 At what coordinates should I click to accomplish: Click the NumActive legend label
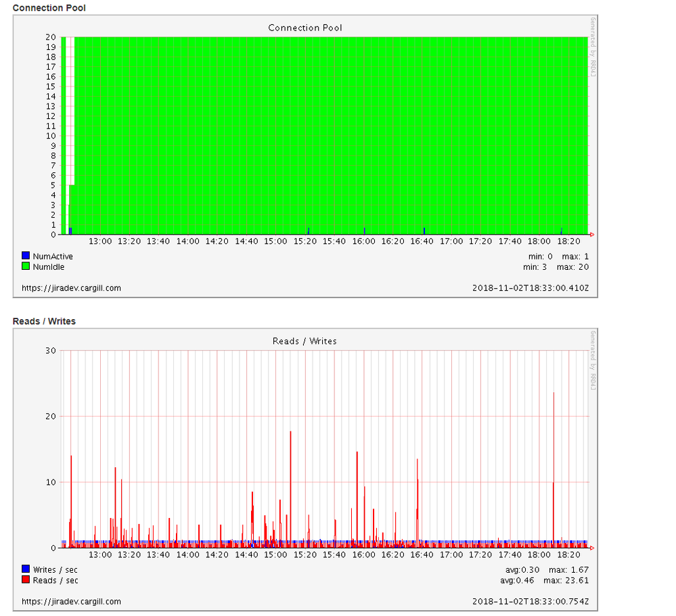53,256
